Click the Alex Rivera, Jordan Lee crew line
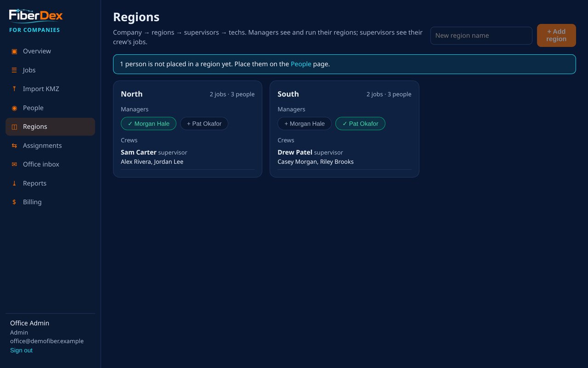Screen dimensions: 588x368 pos(152,162)
